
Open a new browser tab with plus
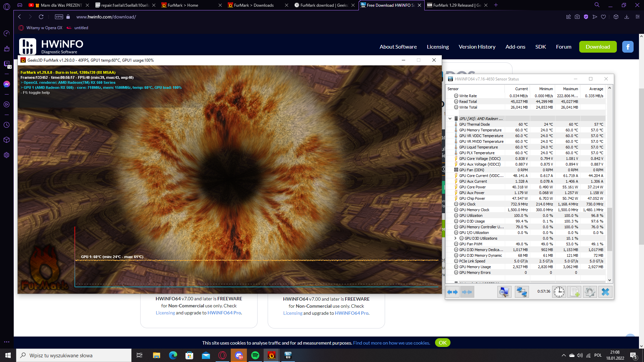pyautogui.click(x=496, y=5)
